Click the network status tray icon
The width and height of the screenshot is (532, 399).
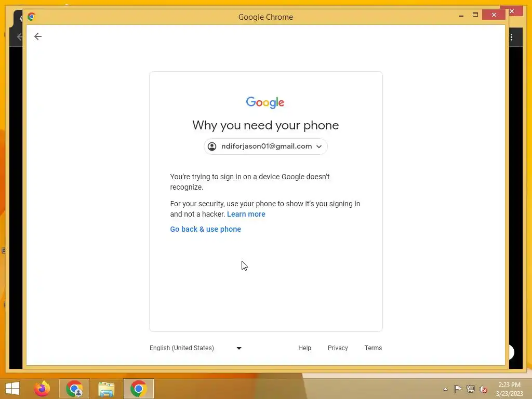point(470,389)
